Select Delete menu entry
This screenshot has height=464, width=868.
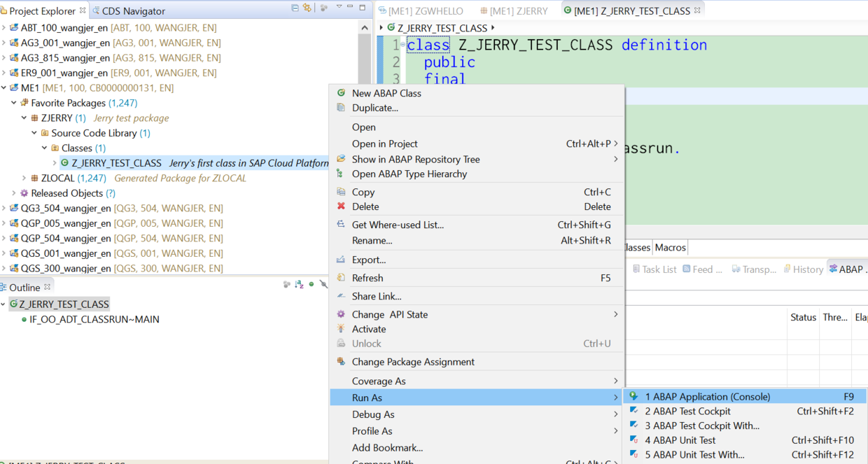point(477,206)
